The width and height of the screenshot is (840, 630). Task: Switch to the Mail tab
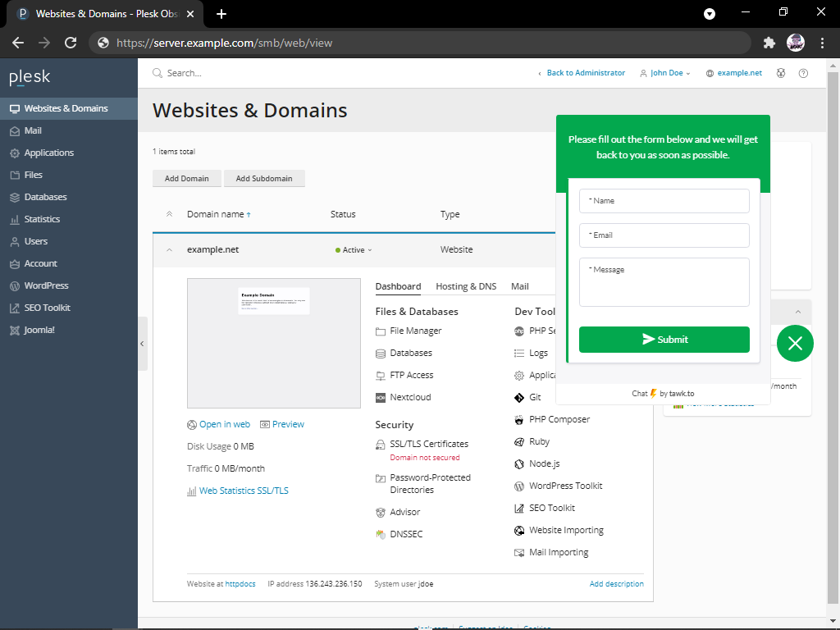click(519, 286)
